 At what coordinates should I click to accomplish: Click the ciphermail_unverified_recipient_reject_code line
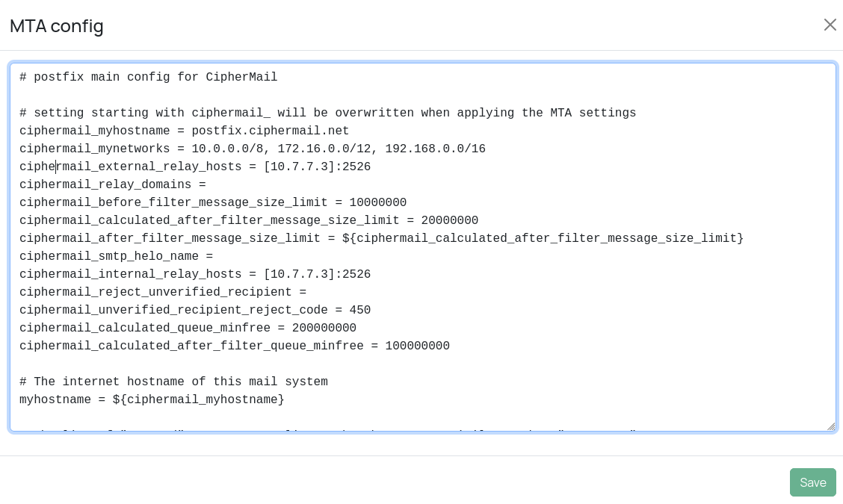coord(194,311)
